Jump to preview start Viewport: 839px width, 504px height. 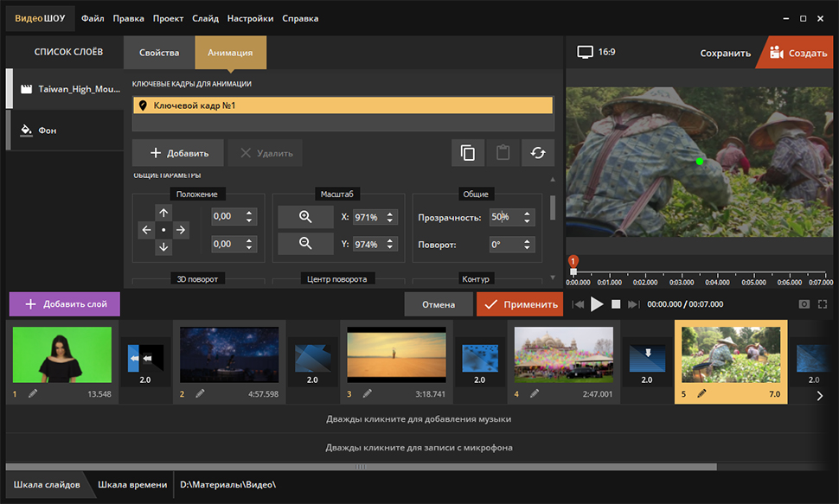pos(578,304)
